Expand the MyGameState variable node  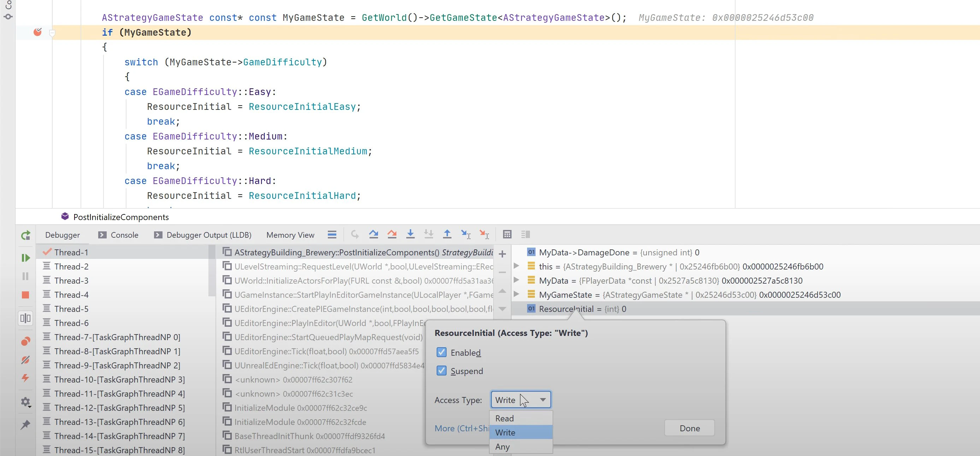(516, 294)
